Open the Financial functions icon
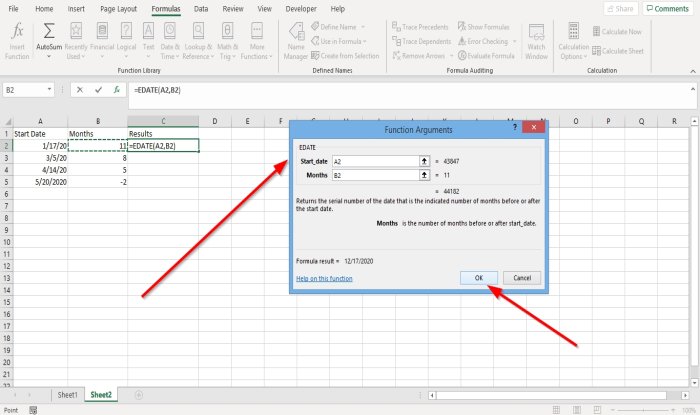700x415 pixels. point(102,31)
